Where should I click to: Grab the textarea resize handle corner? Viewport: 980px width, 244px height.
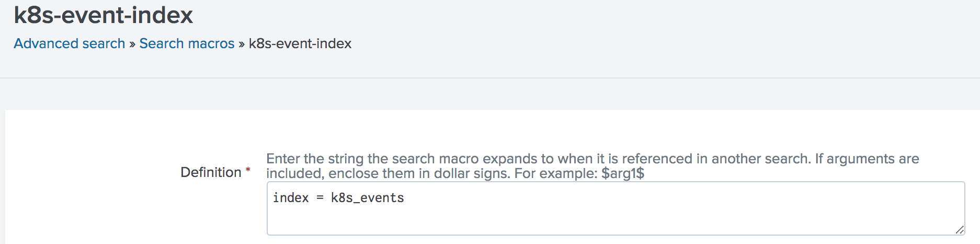[960, 230]
